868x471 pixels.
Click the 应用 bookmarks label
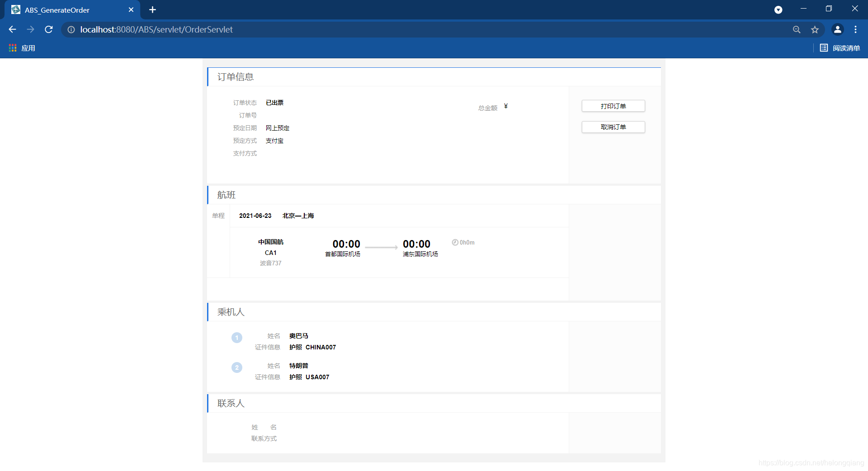tap(28, 48)
